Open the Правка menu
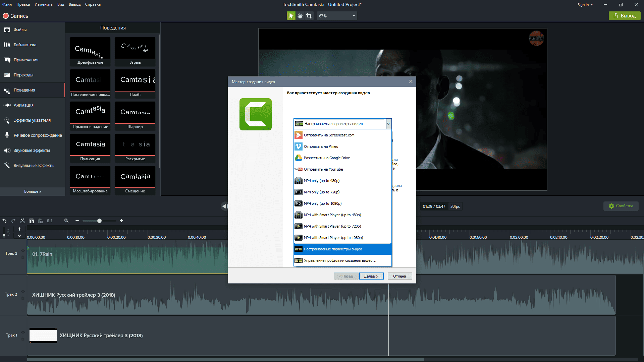 [23, 4]
